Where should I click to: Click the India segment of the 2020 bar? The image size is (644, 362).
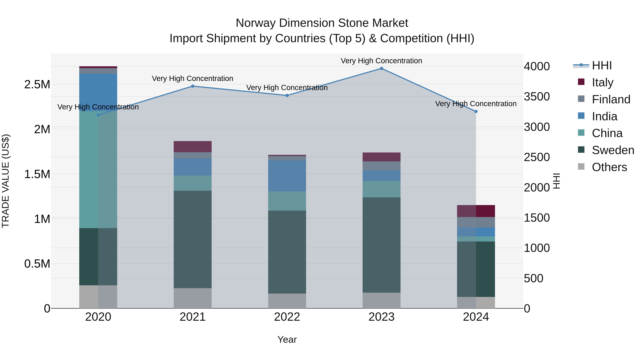(98, 92)
